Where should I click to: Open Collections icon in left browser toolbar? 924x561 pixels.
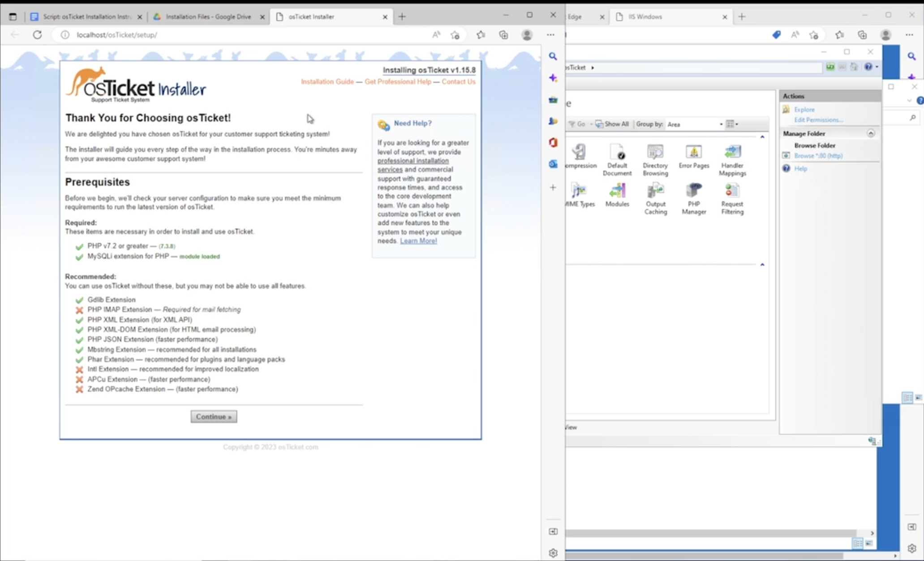pos(503,35)
